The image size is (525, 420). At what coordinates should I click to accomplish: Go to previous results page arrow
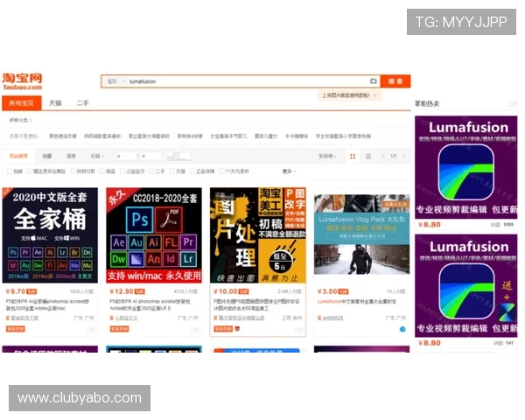tap(383, 156)
